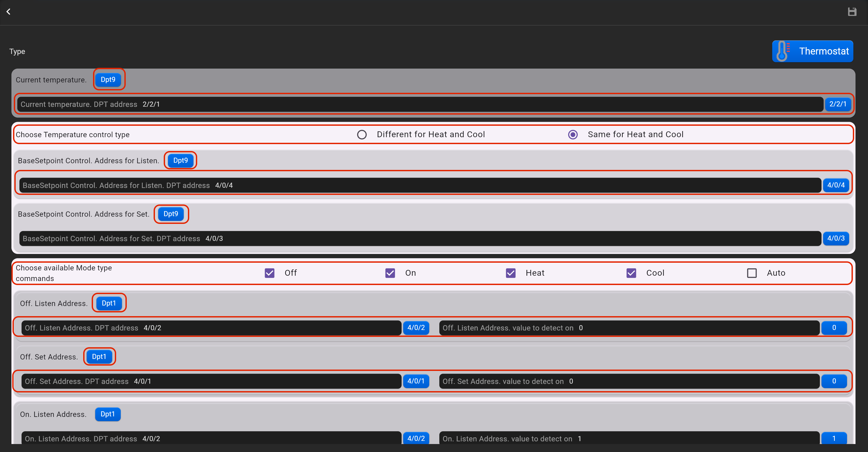Click Dpt1 button beside Off Set Address
868x452 pixels.
point(99,357)
